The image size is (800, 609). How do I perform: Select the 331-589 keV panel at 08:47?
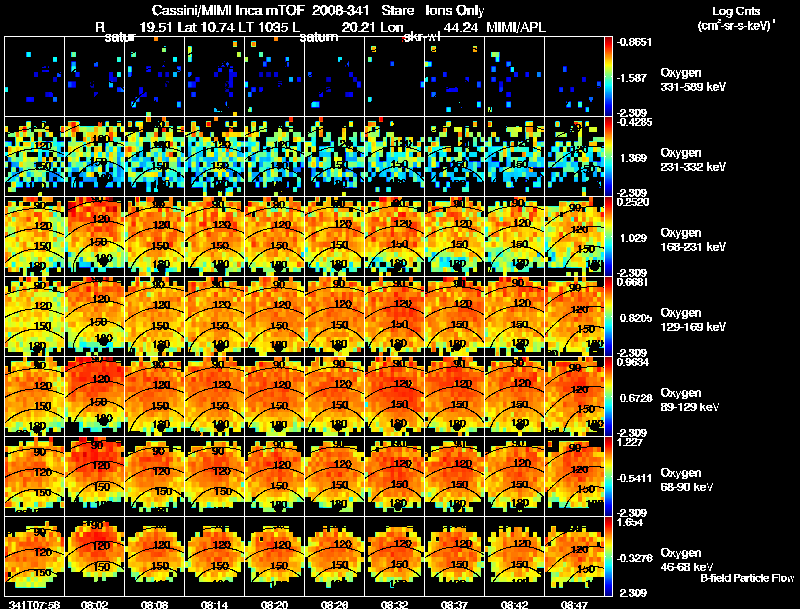click(x=574, y=77)
